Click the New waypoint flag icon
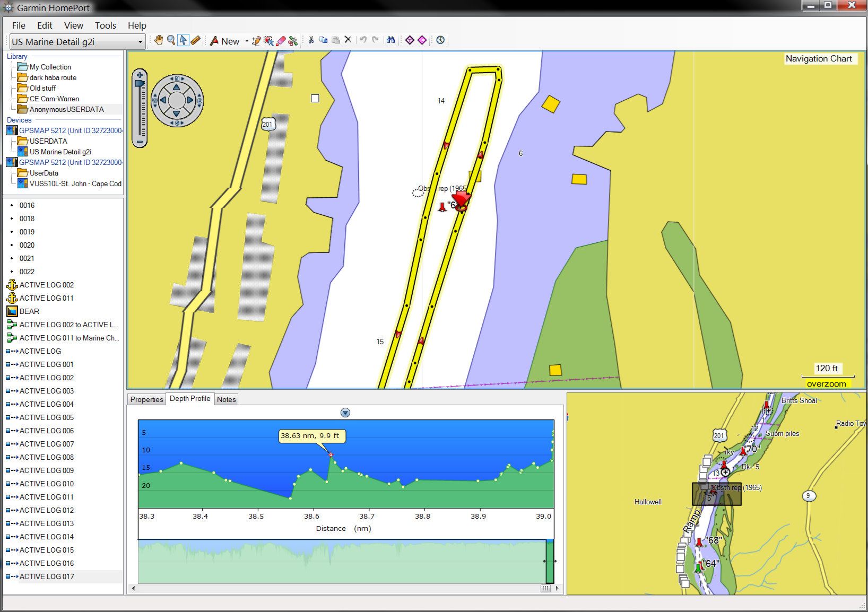The height and width of the screenshot is (612, 868). pyautogui.click(x=214, y=41)
